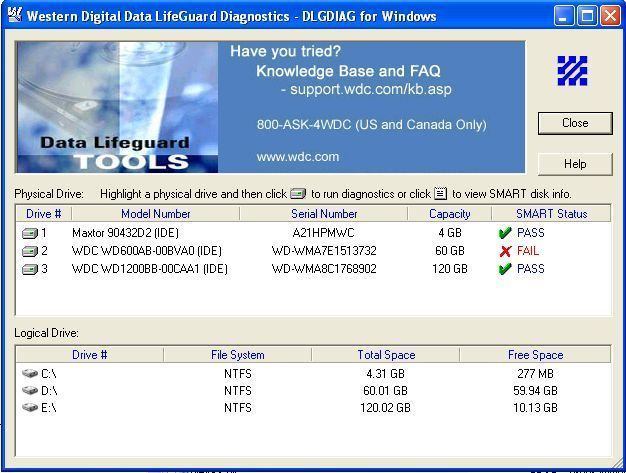
Task: Click the 59.94 GB free space value
Action: [x=535, y=390]
